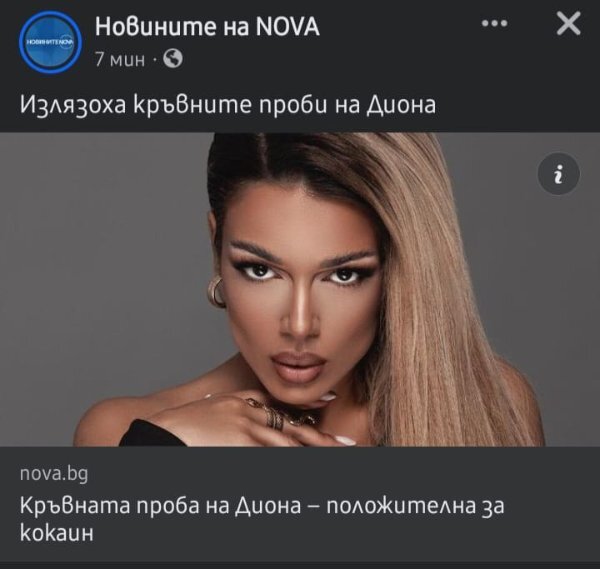The width and height of the screenshot is (600, 569).
Task: Open the Новините на NOVA page name
Action: click(x=207, y=27)
